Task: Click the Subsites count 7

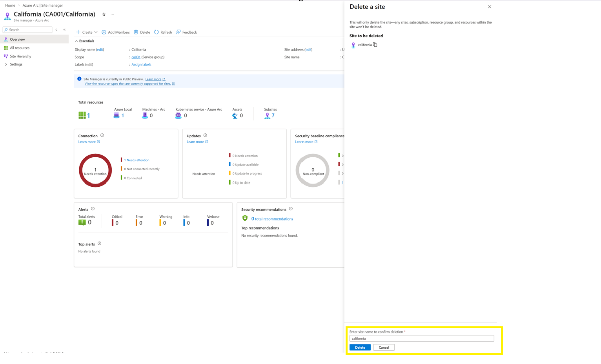Action: click(x=273, y=116)
